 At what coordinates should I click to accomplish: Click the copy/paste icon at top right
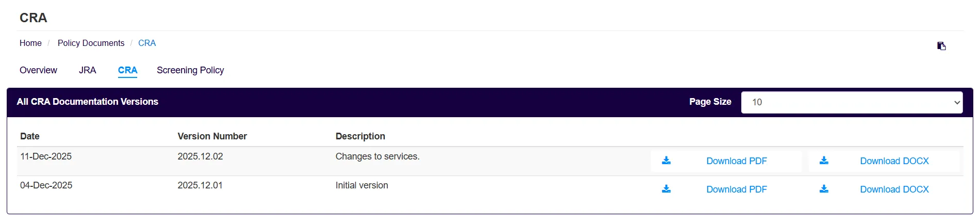click(x=941, y=46)
